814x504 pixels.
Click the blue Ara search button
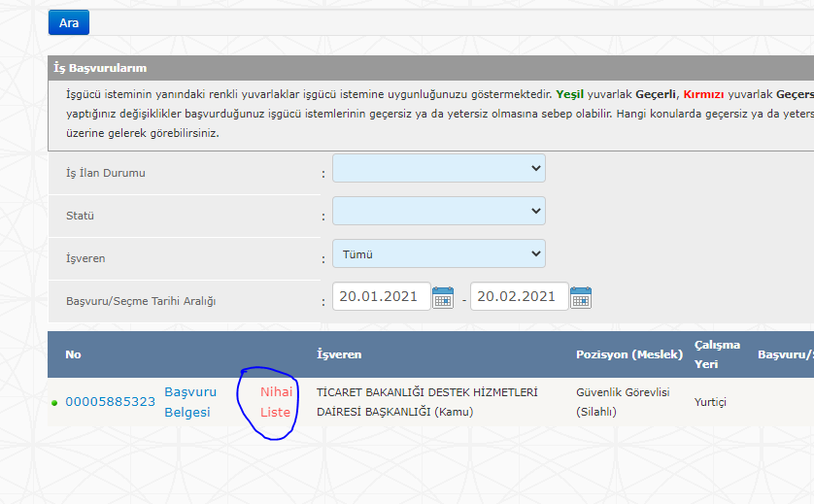pyautogui.click(x=68, y=22)
